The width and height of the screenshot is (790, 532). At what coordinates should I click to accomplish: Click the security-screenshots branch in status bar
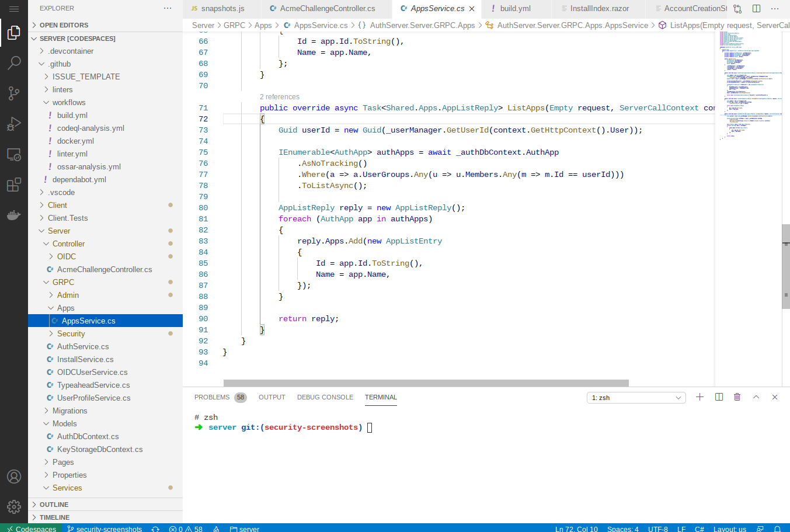click(x=105, y=528)
